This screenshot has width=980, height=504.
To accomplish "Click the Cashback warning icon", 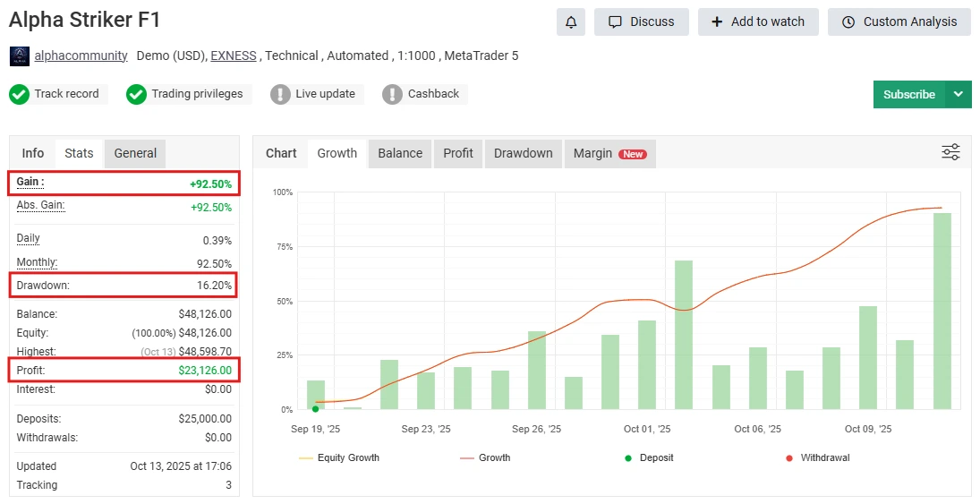I will pyautogui.click(x=392, y=94).
